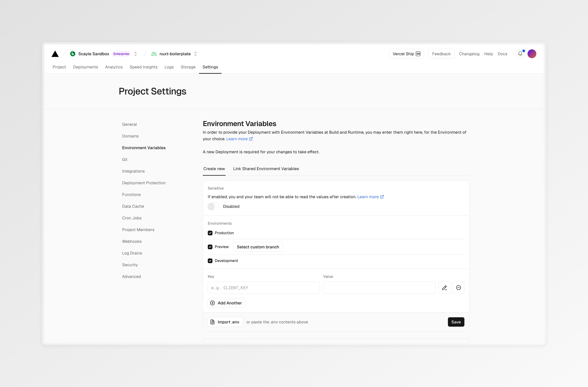This screenshot has height=387, width=588.
Task: Click the pencil edit icon beside Value
Action: tap(444, 288)
